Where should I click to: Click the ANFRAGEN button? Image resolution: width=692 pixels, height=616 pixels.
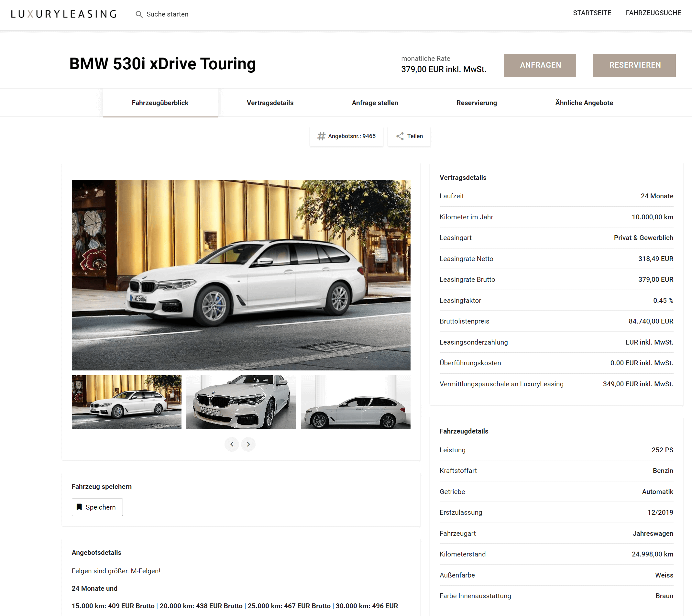coord(540,65)
